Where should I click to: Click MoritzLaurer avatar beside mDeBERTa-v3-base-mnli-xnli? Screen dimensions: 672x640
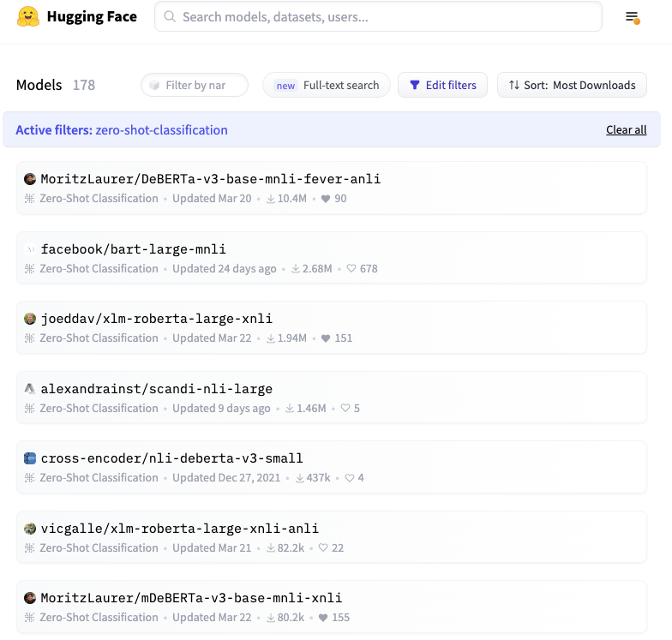pyautogui.click(x=29, y=598)
